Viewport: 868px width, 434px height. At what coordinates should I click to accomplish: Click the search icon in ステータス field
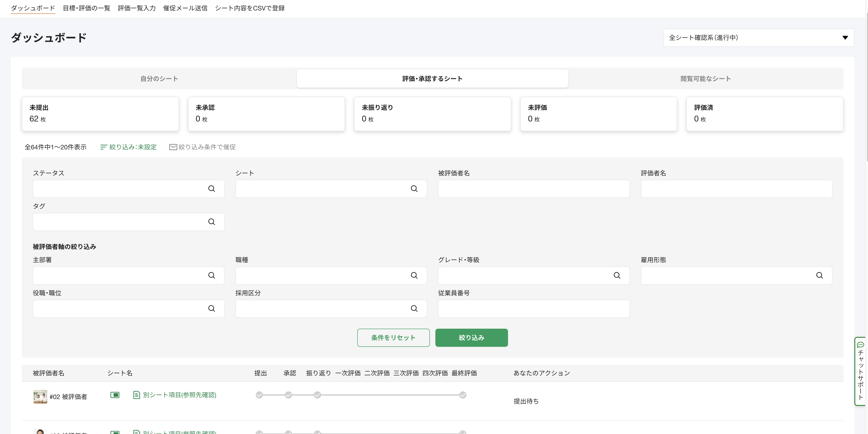(x=211, y=189)
